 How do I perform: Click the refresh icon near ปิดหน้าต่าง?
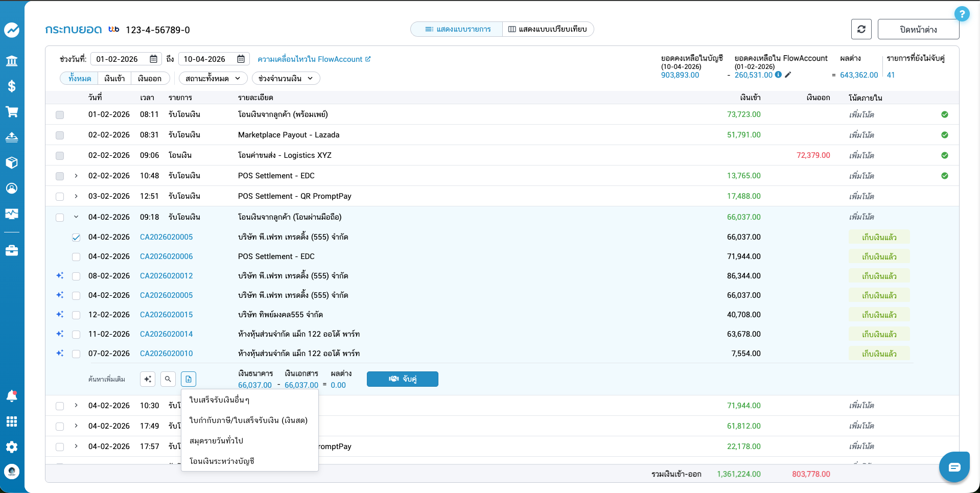pyautogui.click(x=861, y=29)
